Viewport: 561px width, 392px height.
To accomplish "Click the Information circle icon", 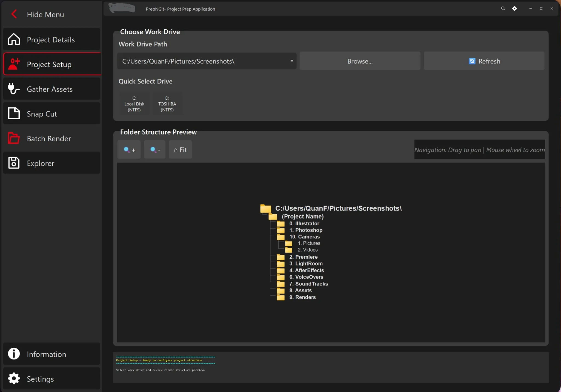I will click(14, 354).
